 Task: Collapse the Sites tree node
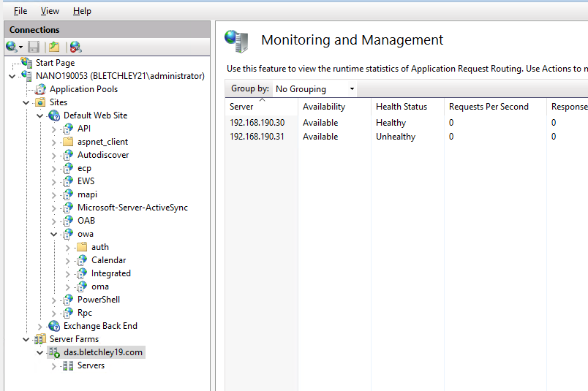(26, 103)
